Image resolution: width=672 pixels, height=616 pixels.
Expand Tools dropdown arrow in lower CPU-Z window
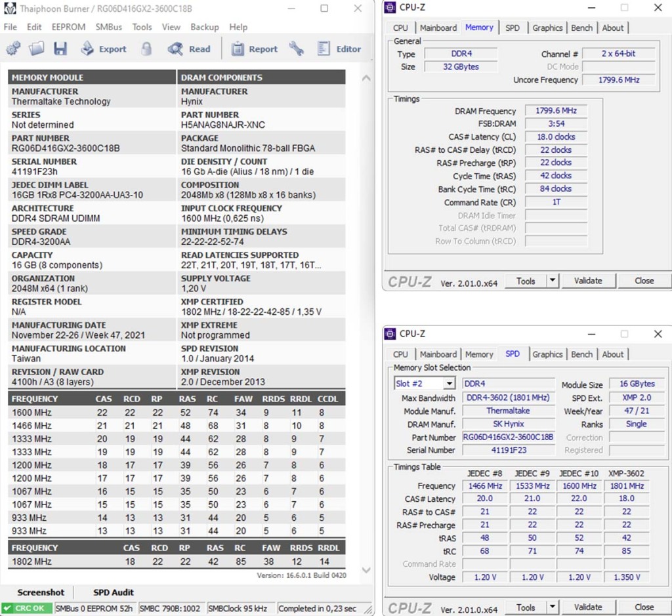pyautogui.click(x=553, y=607)
